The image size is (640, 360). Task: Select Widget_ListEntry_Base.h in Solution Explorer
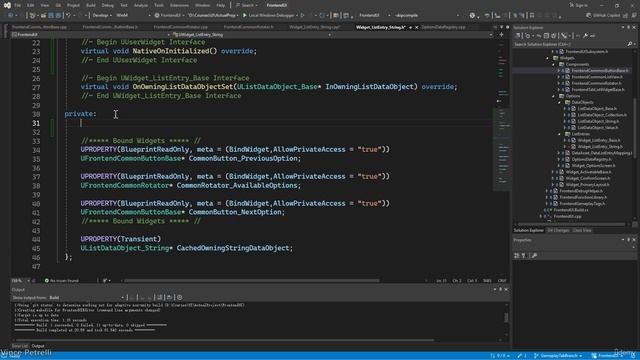pyautogui.click(x=598, y=140)
